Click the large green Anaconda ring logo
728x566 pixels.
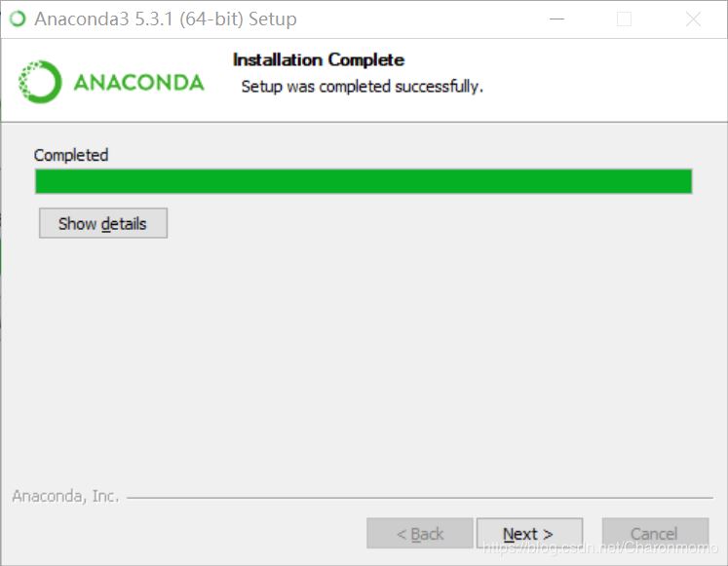(40, 82)
